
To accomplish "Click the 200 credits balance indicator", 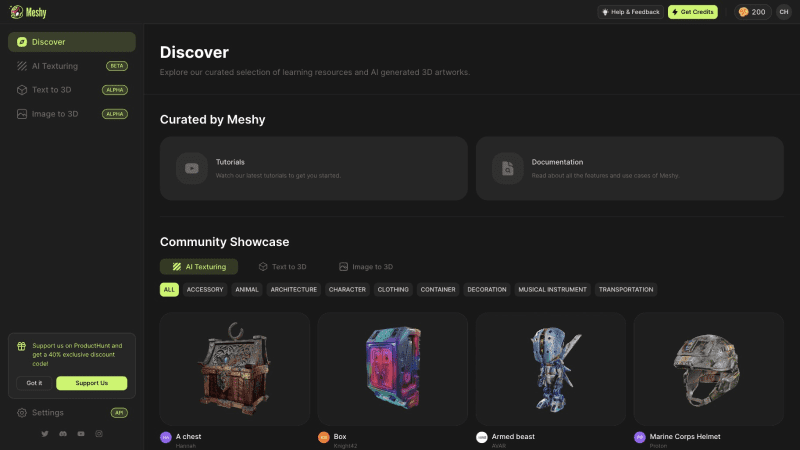I will [751, 12].
